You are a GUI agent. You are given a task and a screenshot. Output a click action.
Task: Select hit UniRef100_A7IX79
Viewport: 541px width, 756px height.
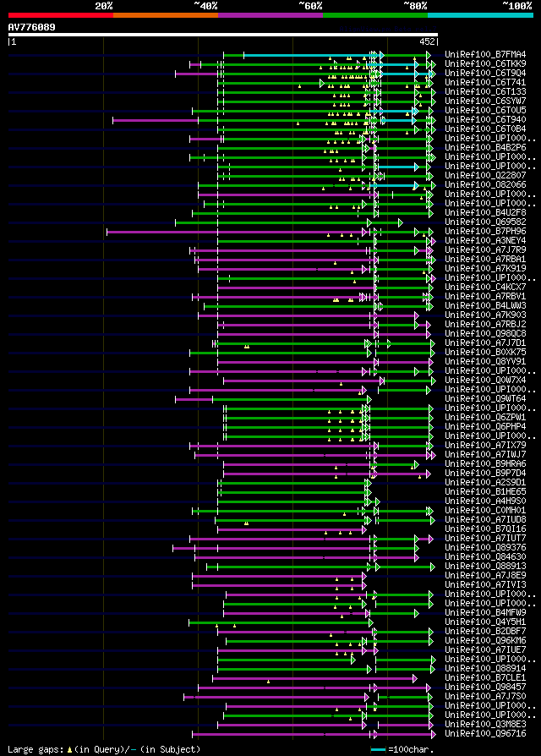point(485,446)
